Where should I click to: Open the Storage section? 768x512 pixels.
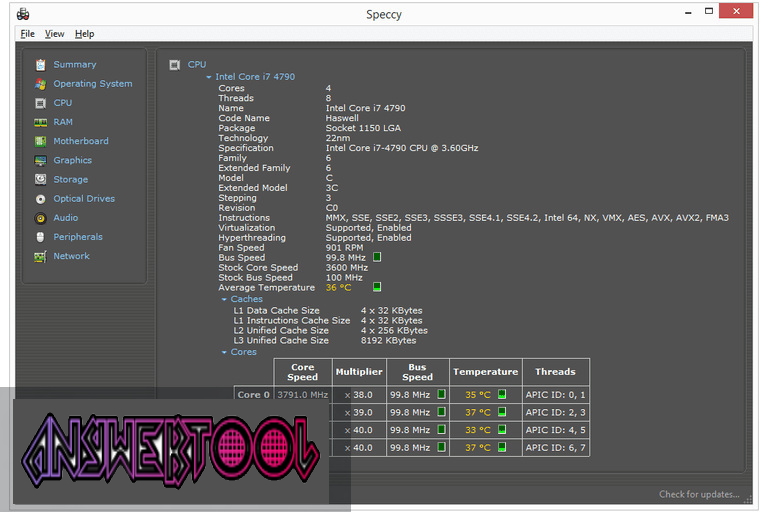[71, 179]
